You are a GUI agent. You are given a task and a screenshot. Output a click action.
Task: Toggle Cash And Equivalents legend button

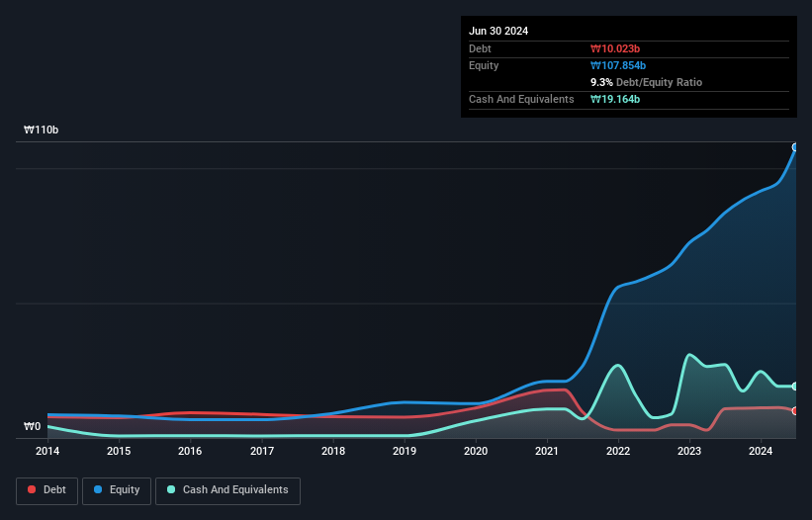coord(227,490)
